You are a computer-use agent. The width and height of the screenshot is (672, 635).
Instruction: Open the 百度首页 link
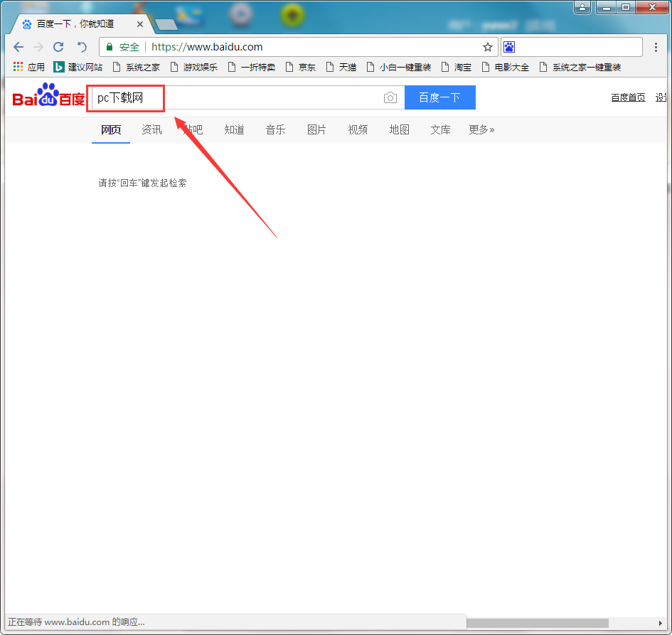(628, 97)
